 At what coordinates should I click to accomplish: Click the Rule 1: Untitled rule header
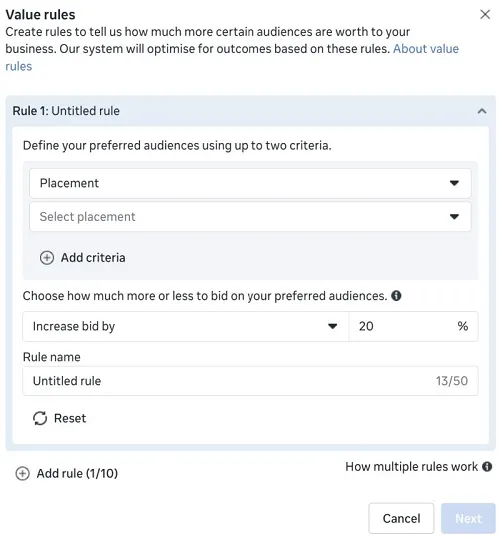(x=66, y=111)
